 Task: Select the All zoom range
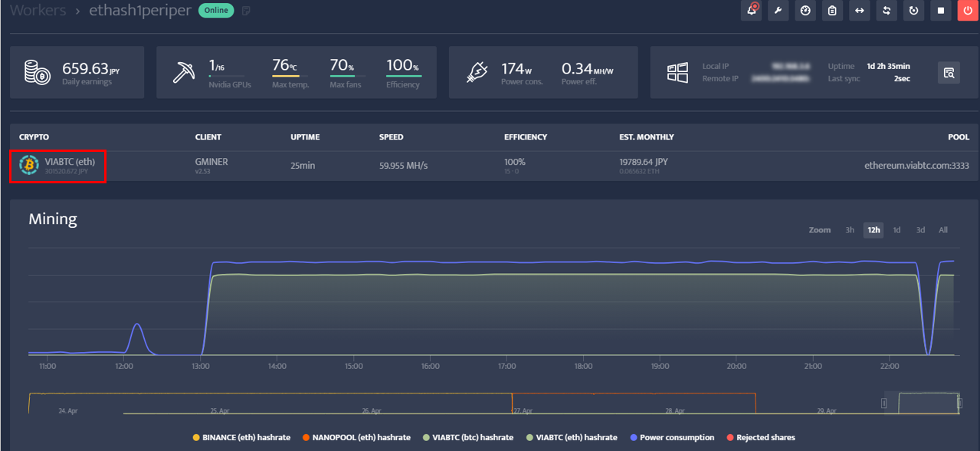pos(943,229)
